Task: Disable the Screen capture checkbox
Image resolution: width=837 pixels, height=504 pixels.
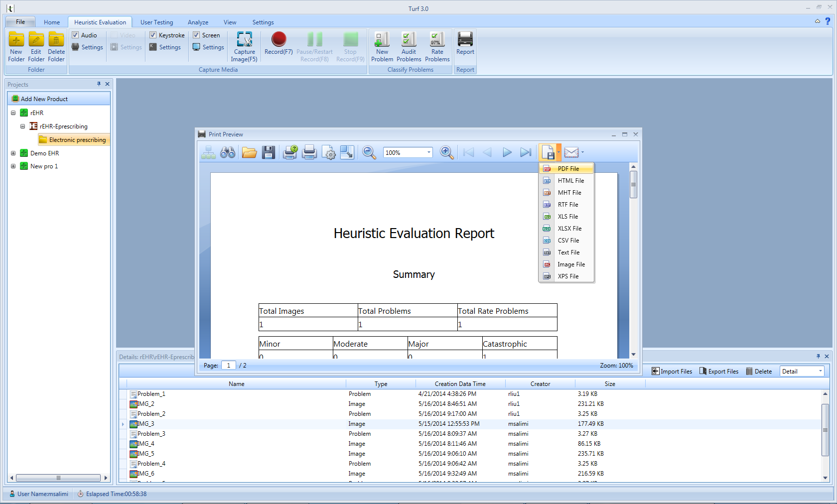Action: click(x=196, y=35)
